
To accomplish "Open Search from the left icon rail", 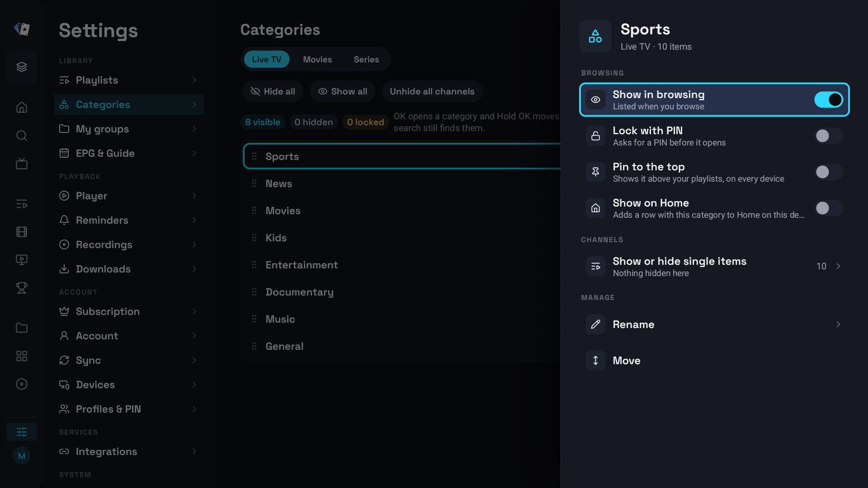I will point(22,136).
